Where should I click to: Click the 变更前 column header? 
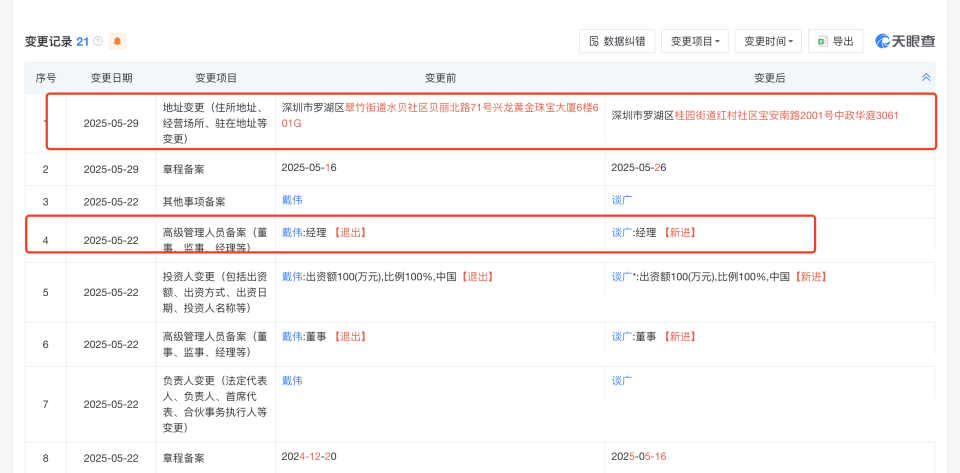(x=440, y=78)
